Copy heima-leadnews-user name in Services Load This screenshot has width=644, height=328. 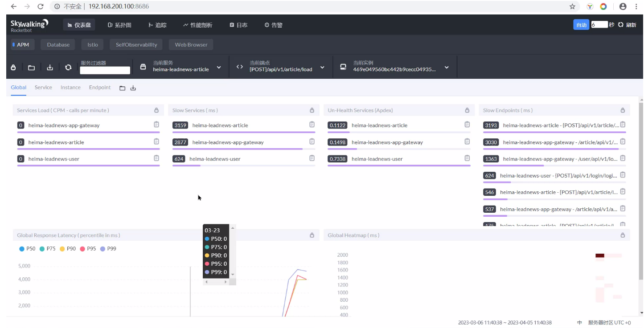click(156, 158)
